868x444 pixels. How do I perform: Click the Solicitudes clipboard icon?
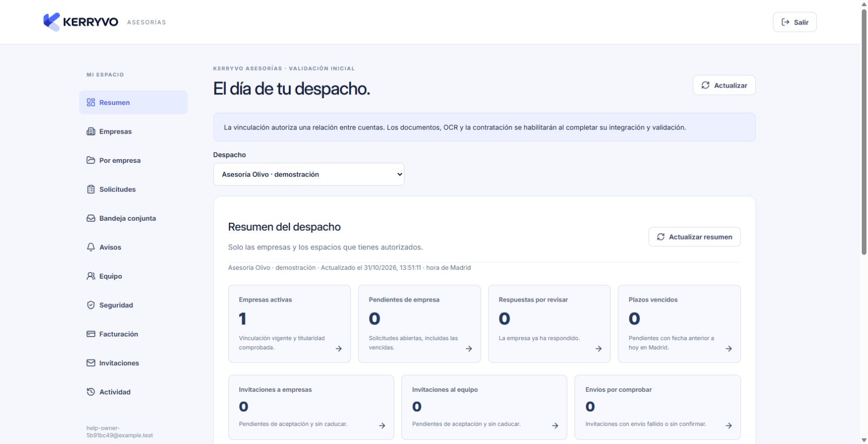91,189
